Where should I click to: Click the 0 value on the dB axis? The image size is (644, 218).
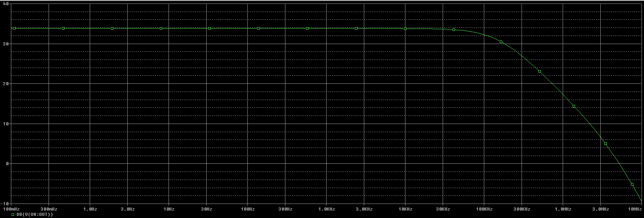click(7, 164)
